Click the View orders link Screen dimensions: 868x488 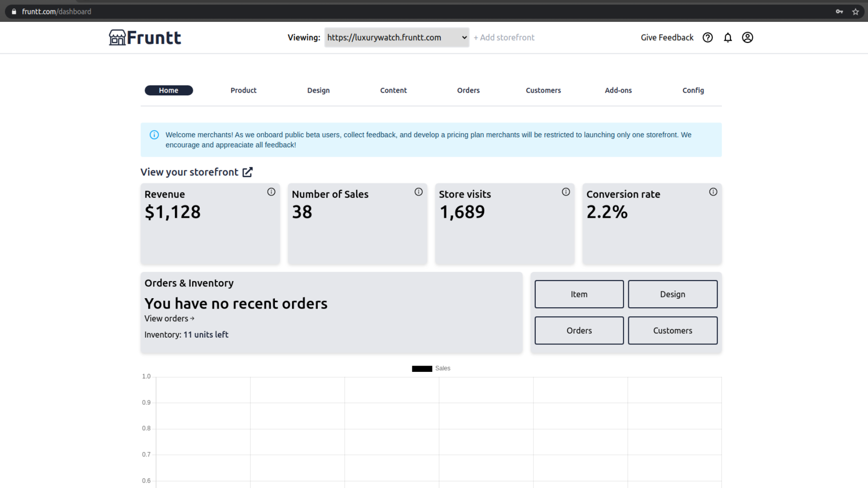tap(169, 319)
